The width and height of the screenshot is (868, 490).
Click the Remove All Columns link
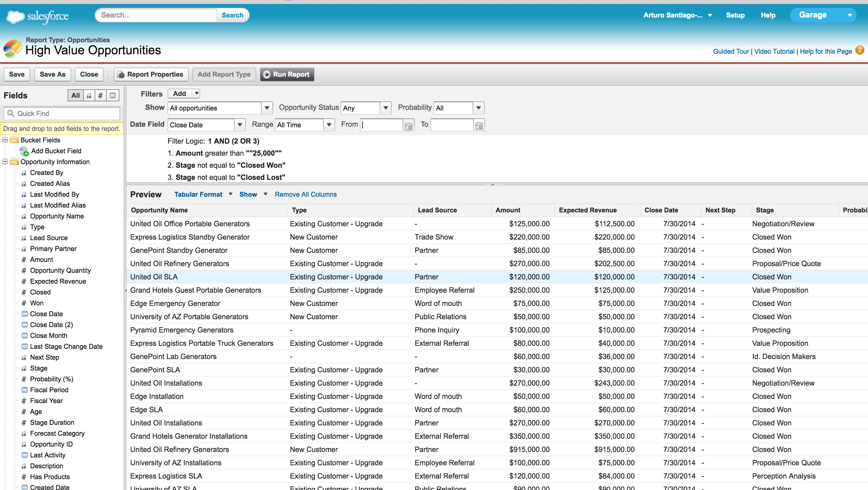305,194
